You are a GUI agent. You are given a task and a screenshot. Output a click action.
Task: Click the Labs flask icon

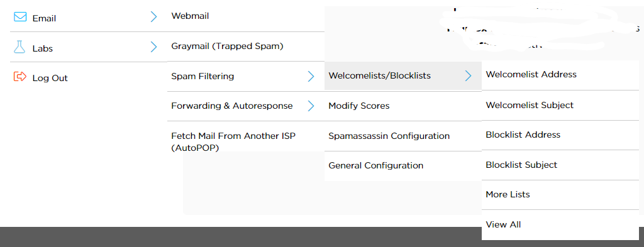click(19, 47)
